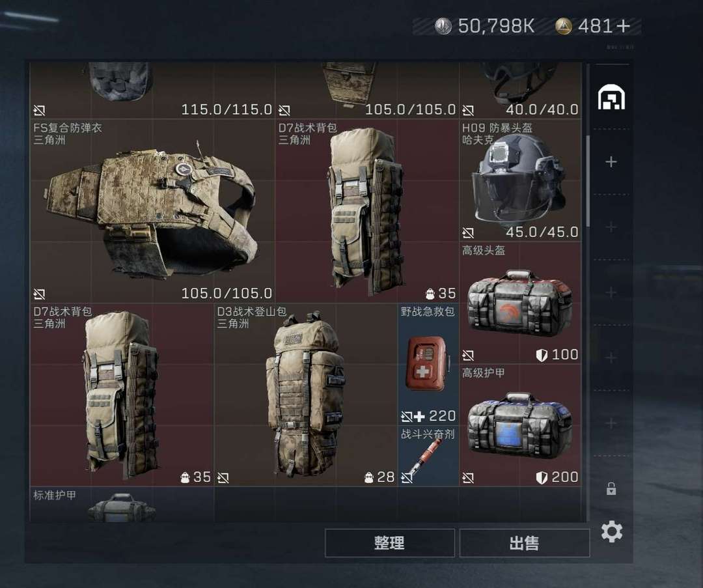Select the H09 防暴头盔 helmet
The height and width of the screenshot is (588, 703).
(x=520, y=180)
